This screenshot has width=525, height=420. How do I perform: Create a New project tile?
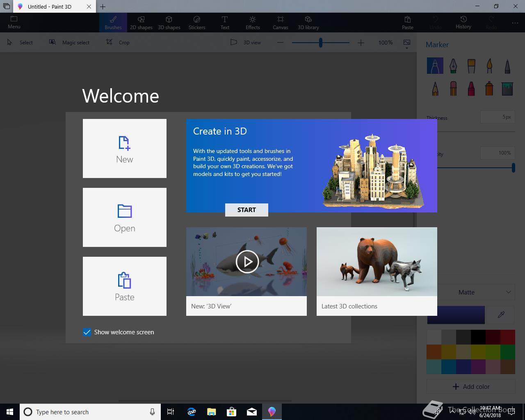(x=125, y=148)
